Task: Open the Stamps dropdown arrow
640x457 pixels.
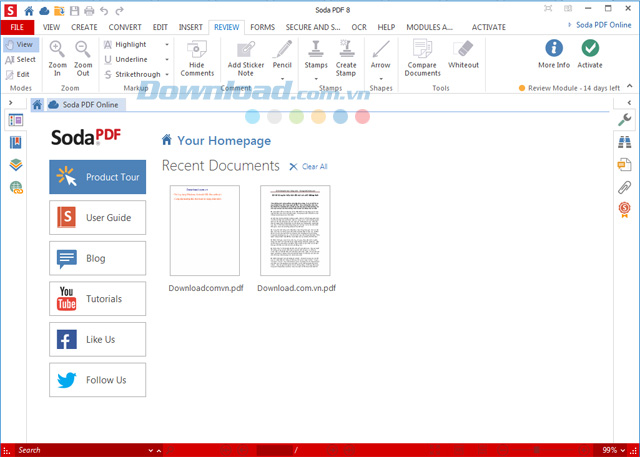Action: point(316,79)
